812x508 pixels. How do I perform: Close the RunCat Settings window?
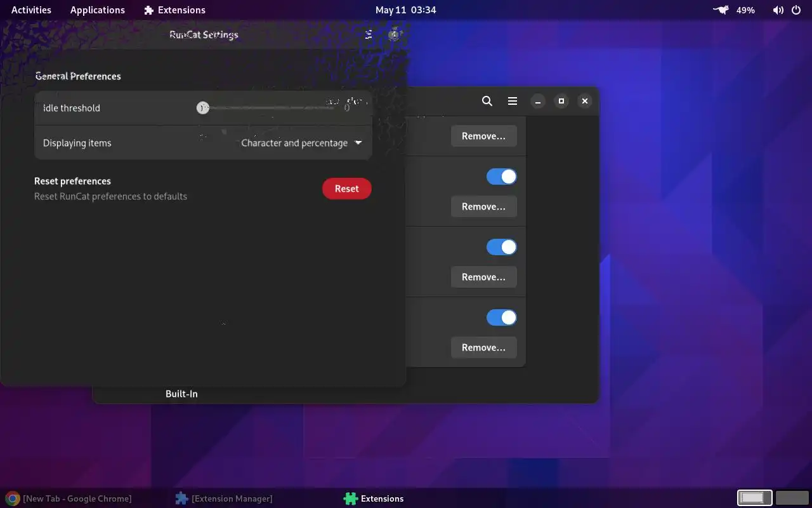(x=395, y=35)
